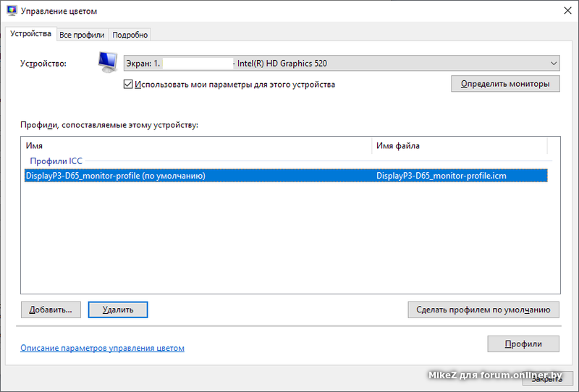Click the monitor icon beside Устройство
579x392 pixels.
[x=109, y=63]
